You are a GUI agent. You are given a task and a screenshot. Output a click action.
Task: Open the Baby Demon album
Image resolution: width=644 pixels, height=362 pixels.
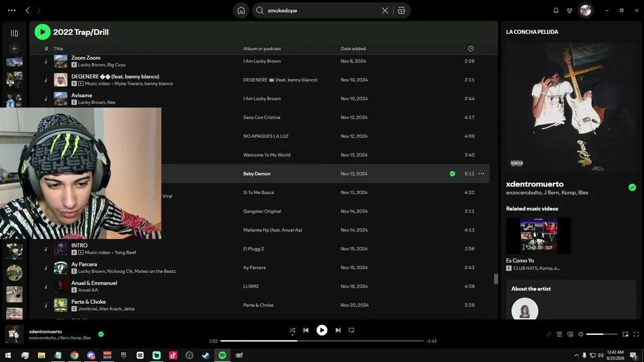click(257, 174)
